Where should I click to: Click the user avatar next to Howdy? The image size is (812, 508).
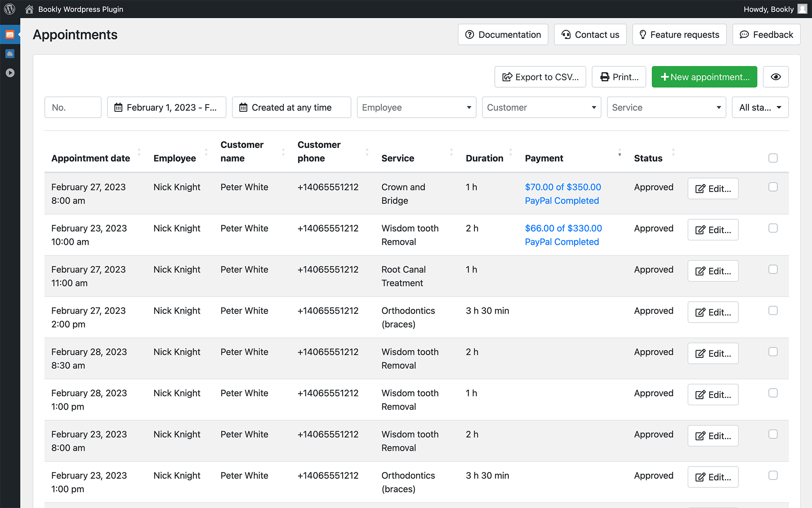point(802,9)
